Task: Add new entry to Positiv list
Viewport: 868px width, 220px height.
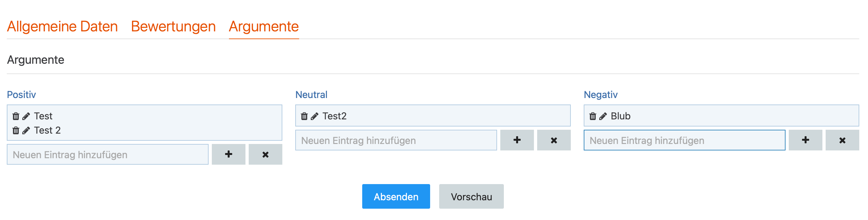Action: (x=228, y=154)
